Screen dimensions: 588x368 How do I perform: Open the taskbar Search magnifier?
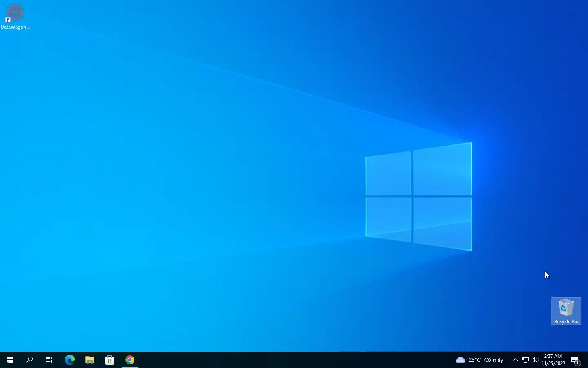pos(29,360)
